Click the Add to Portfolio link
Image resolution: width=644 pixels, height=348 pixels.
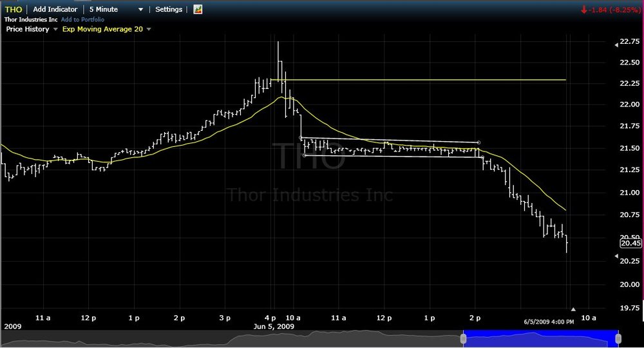pyautogui.click(x=82, y=19)
